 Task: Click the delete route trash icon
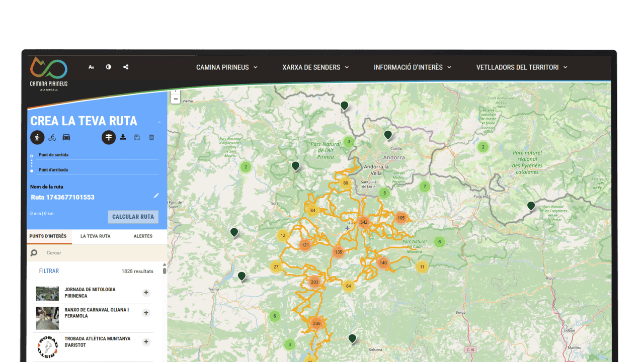pos(151,137)
